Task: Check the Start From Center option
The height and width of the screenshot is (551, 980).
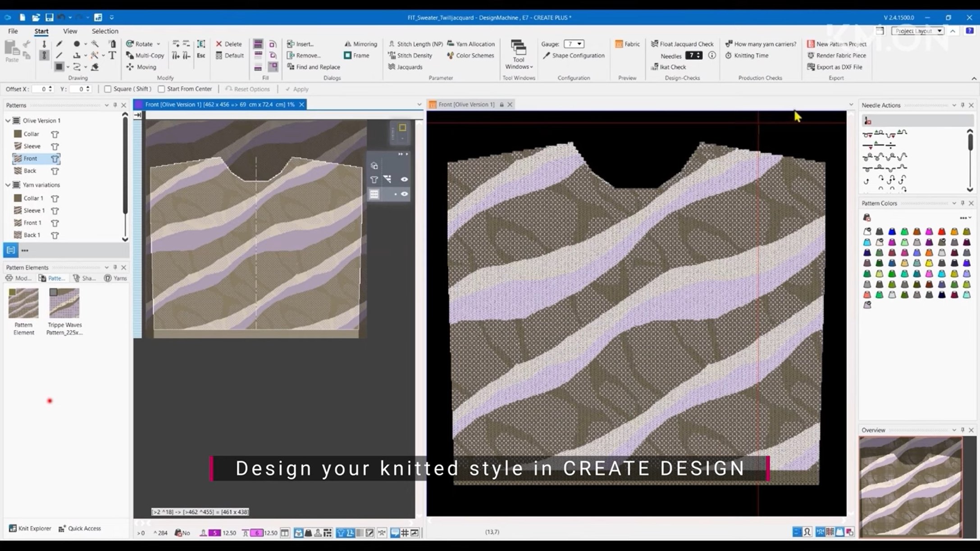Action: click(161, 89)
